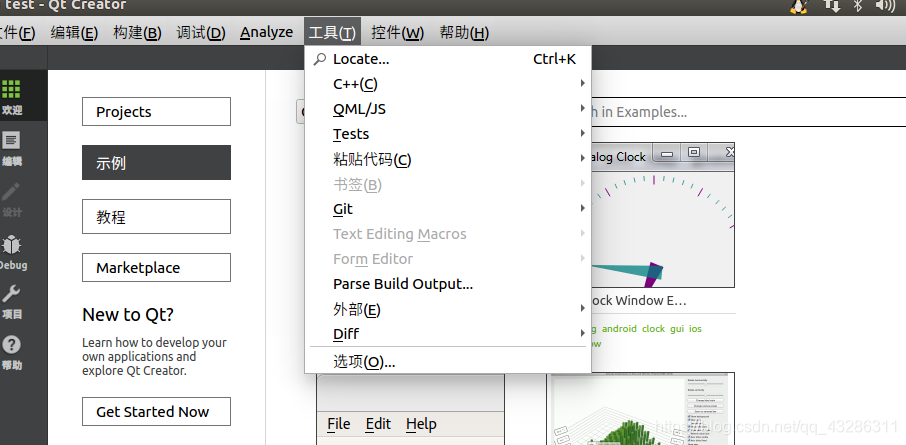The height and width of the screenshot is (445, 906).
Task: Open the network arrows tray indicator
Action: tap(831, 6)
